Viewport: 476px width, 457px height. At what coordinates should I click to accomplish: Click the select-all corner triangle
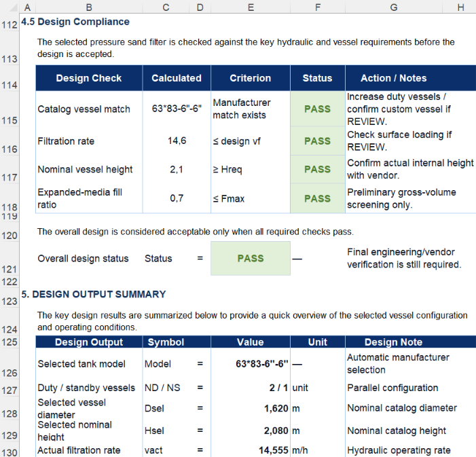[14, 7]
